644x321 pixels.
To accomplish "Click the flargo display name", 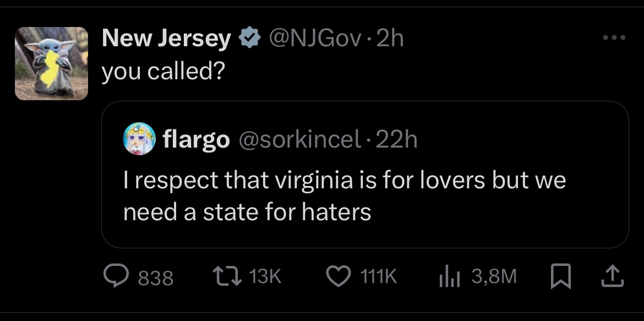I will point(196,139).
